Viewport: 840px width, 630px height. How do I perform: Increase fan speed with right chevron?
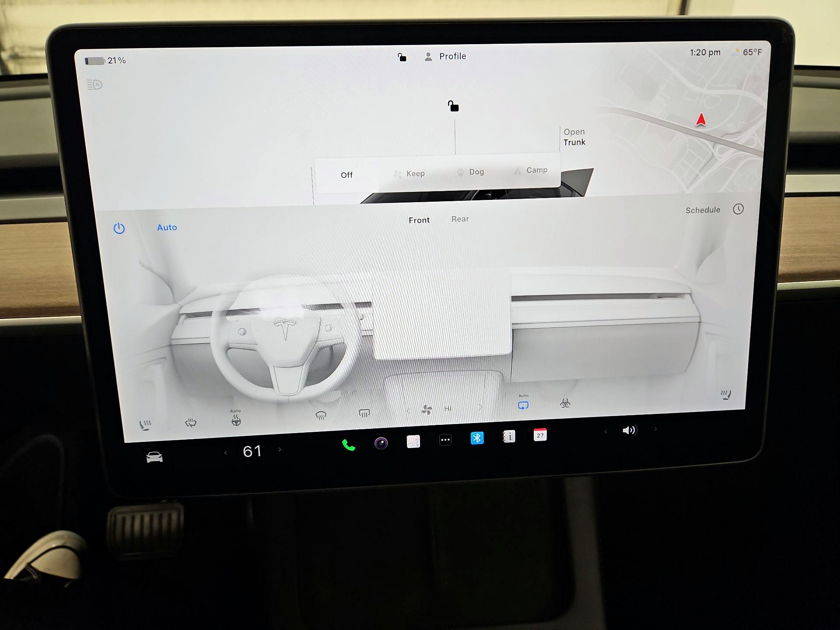(x=480, y=407)
